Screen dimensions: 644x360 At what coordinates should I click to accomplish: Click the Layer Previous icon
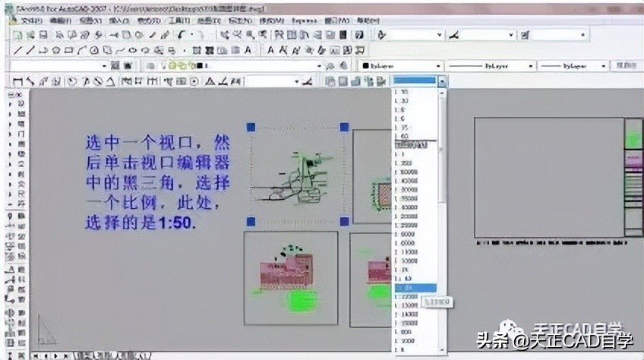tap(343, 66)
